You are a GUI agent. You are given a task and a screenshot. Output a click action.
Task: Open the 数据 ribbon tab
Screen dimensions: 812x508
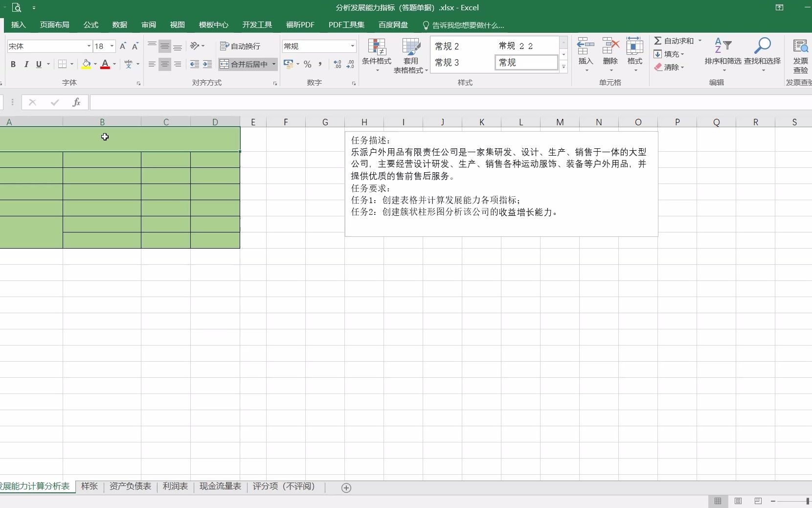[120, 25]
